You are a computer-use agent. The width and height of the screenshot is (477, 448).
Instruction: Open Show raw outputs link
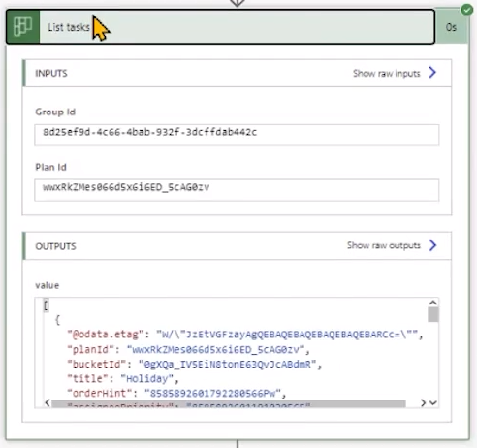(x=384, y=245)
